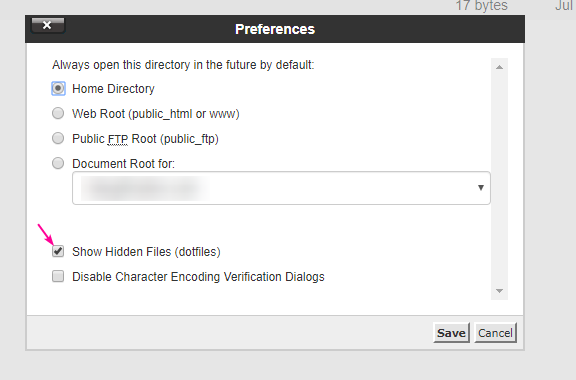Screen dimensions: 576x380
Task: Enable Disable Character Encoding Verification Dialogs
Action: 58,276
